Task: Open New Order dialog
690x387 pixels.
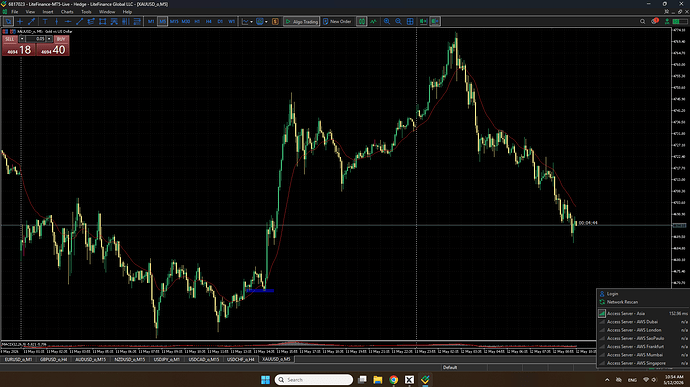Action: (337, 21)
